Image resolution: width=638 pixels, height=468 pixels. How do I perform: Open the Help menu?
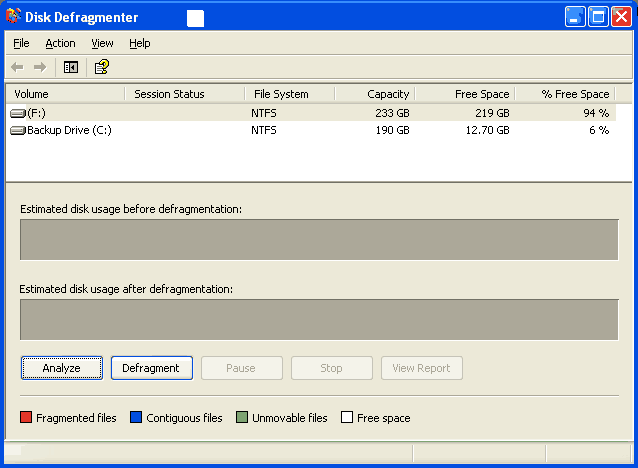point(140,43)
